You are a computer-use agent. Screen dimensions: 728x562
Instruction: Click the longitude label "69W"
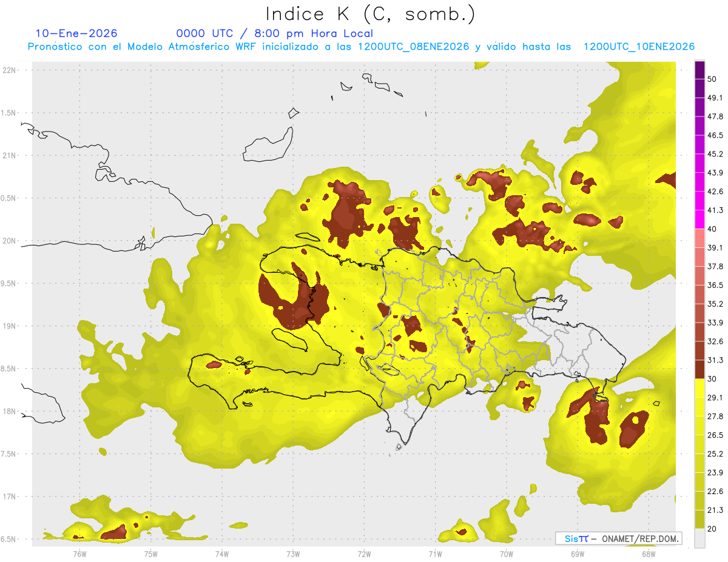tap(578, 554)
